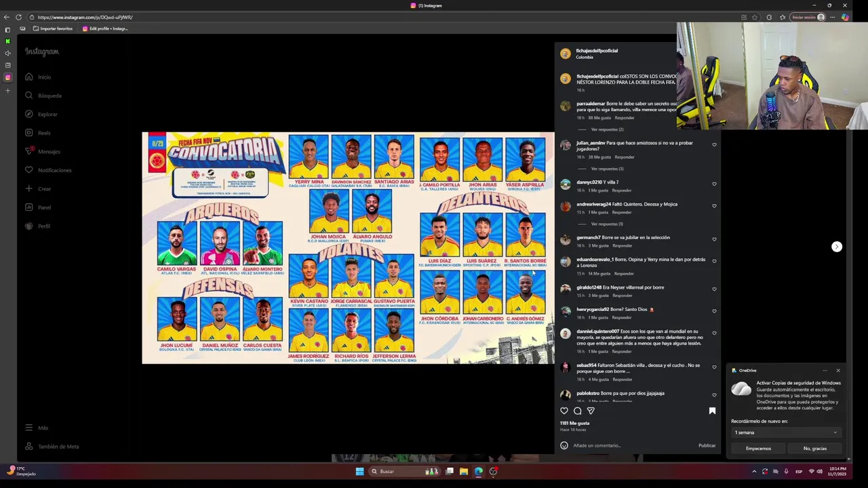The image size is (868, 488).
Task: Open the Explorar section
Action: 41,115
